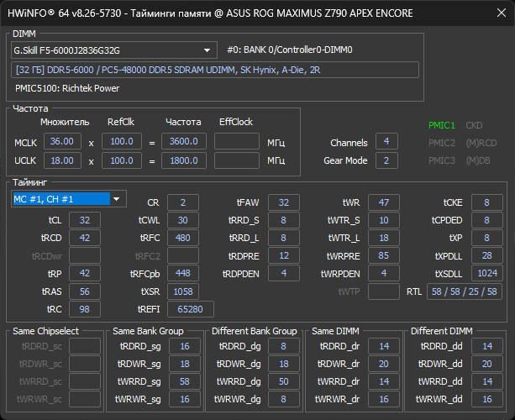Viewport: 515px width, 420px height.
Task: Click the tCL value 32
Action: [x=85, y=220]
